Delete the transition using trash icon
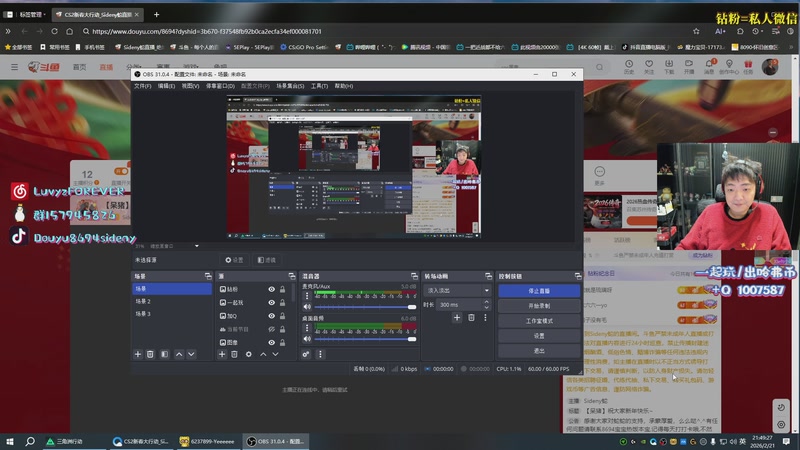 470,317
